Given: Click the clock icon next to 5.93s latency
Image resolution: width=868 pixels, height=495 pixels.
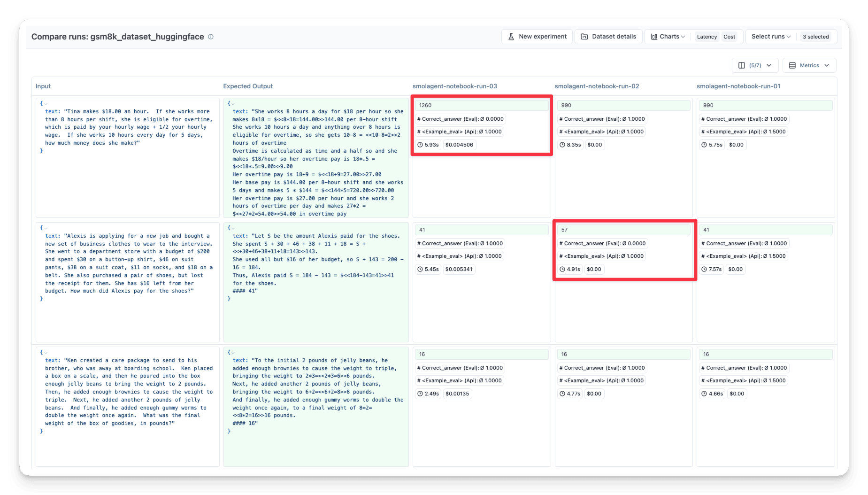Looking at the screenshot, I should pos(420,145).
